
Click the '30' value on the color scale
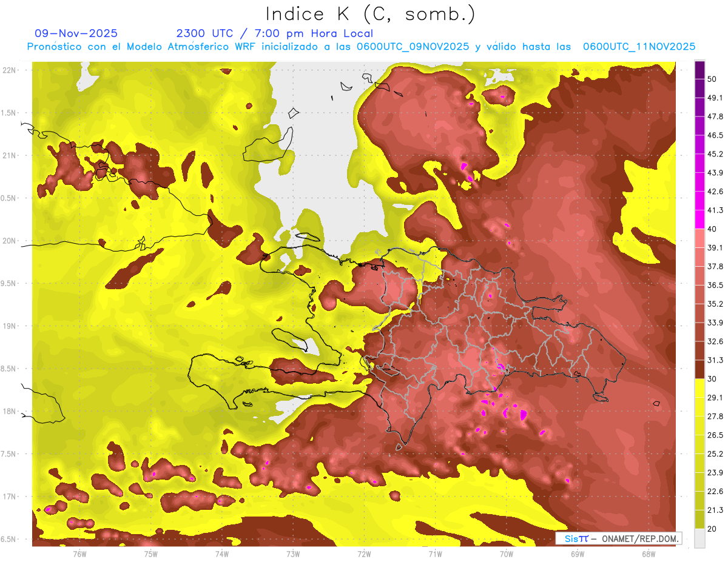(712, 378)
